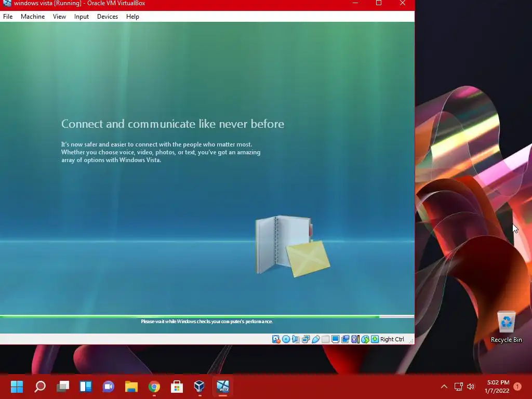Open the File menu in VirtualBox

(x=8, y=17)
